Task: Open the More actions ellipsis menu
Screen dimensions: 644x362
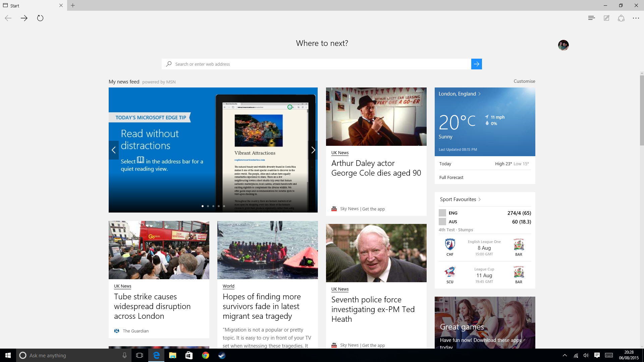Action: (x=636, y=18)
